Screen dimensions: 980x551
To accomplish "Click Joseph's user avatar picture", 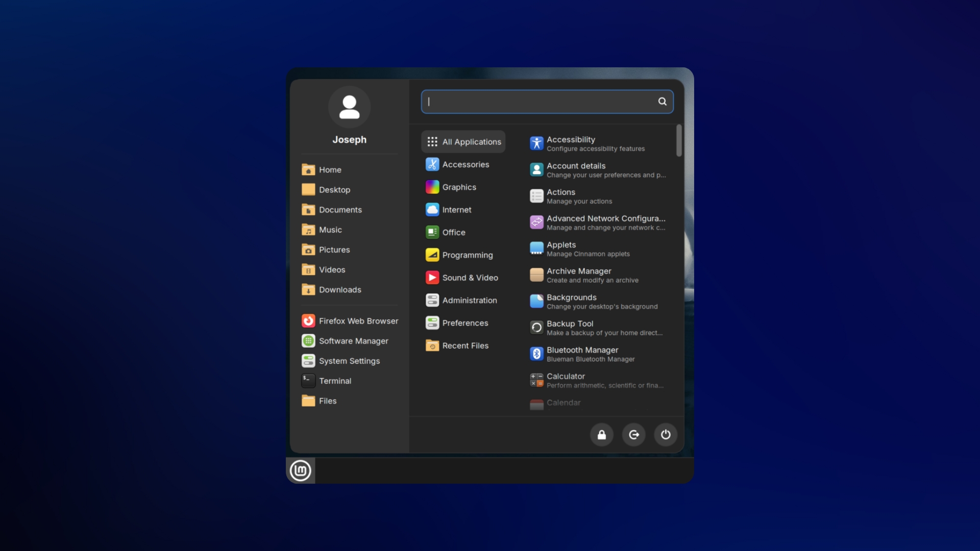I will 349,107.
